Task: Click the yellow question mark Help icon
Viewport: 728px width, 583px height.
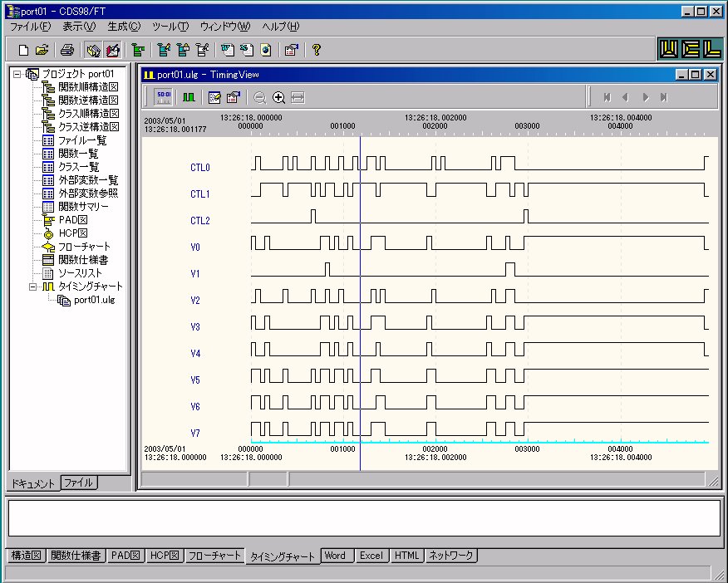Action: tap(316, 50)
